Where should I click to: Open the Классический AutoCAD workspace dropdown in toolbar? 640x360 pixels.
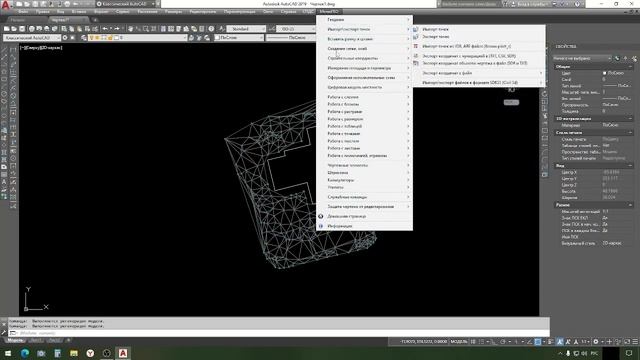[x=32, y=38]
